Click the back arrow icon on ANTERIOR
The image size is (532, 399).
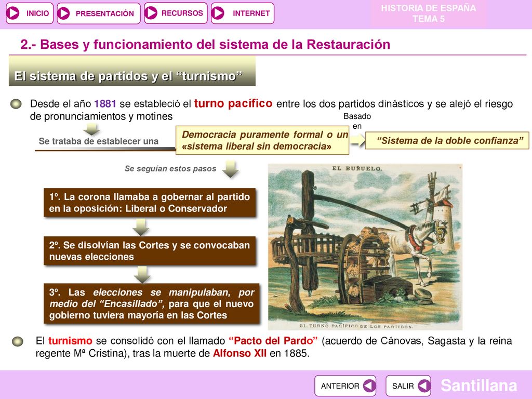click(369, 386)
